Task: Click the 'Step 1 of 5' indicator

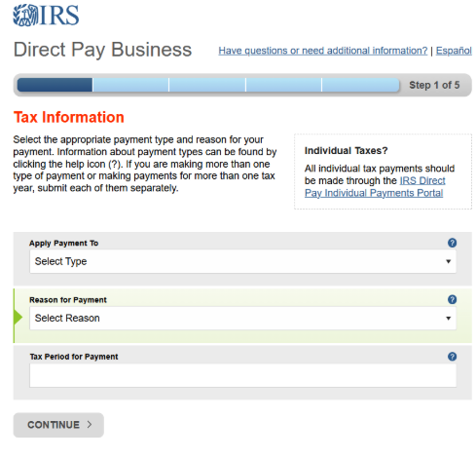Action: (x=434, y=85)
